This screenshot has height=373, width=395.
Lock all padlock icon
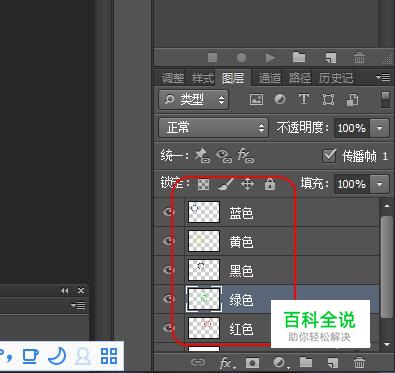click(270, 184)
